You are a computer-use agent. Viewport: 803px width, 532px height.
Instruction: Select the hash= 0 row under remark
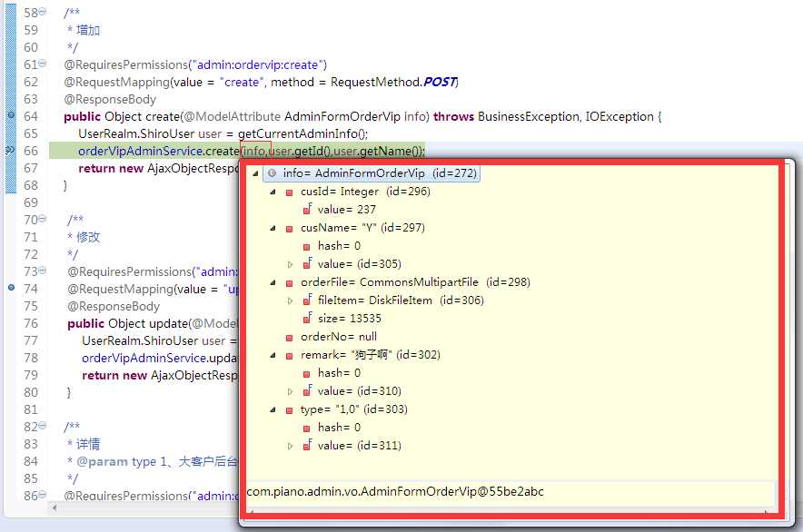coord(339,373)
